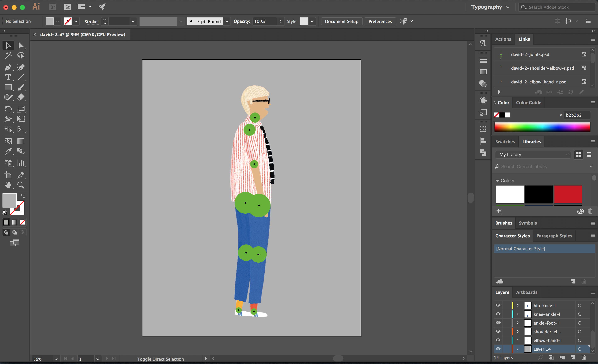Image resolution: width=598 pixels, height=364 pixels.
Task: Click the Document Setup button
Action: tap(341, 21)
